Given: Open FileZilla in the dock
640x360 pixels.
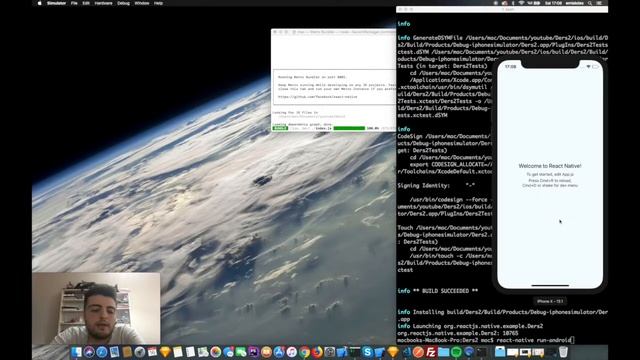Looking at the screenshot, I should 431,352.
